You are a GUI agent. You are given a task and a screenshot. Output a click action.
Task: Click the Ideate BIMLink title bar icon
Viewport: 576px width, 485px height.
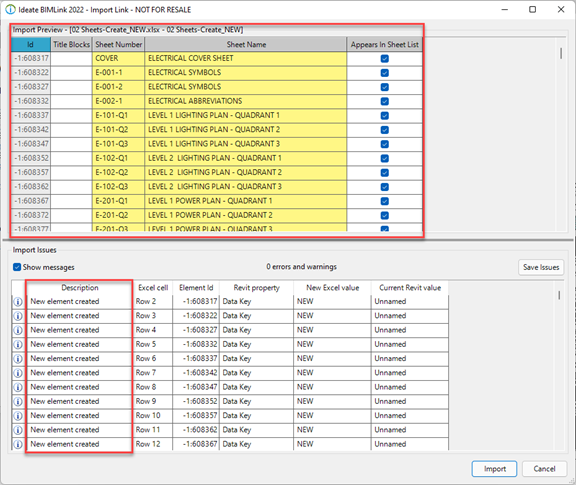[x=10, y=10]
